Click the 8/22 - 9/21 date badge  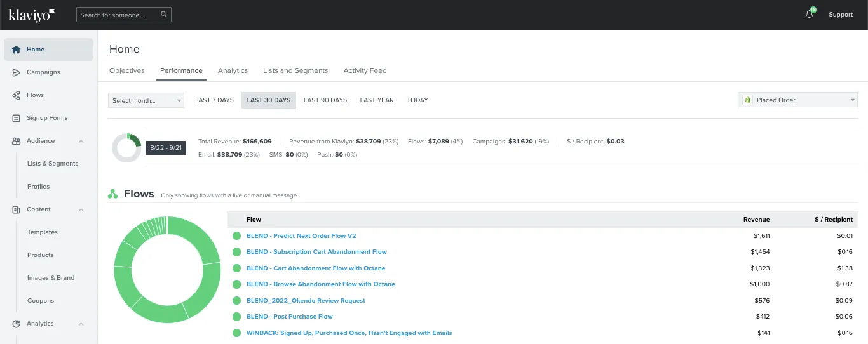(166, 148)
